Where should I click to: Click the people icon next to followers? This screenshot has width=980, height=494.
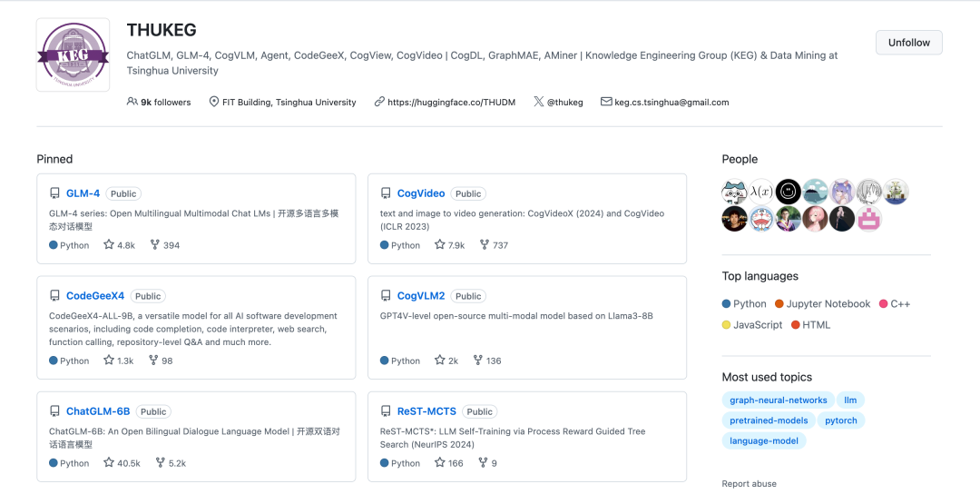[x=132, y=103]
